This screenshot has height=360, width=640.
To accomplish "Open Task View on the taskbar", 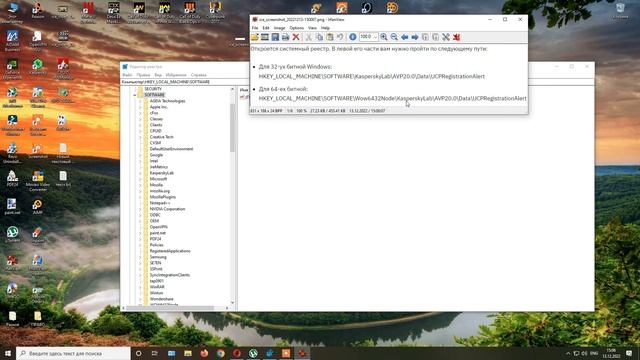I will pyautogui.click(x=155, y=353).
